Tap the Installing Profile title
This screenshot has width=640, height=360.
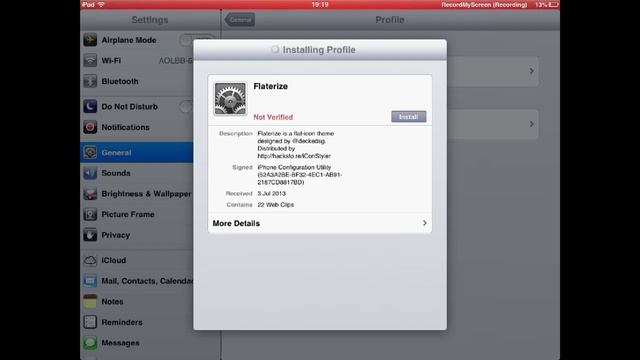point(319,50)
